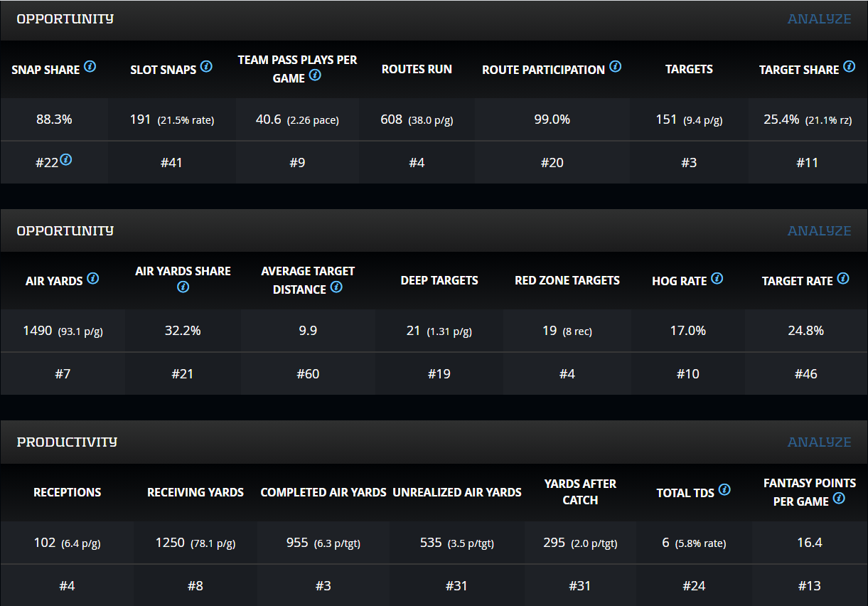Open the Fantasy Points Per Game info icon

pos(839,499)
